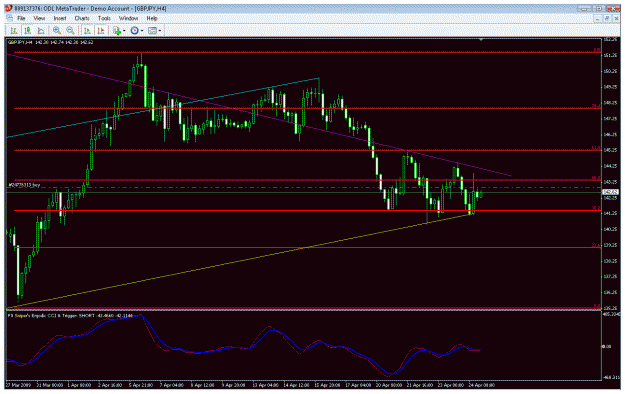Click the 139.25 price scale label
Screen dimensions: 625x394
point(610,245)
